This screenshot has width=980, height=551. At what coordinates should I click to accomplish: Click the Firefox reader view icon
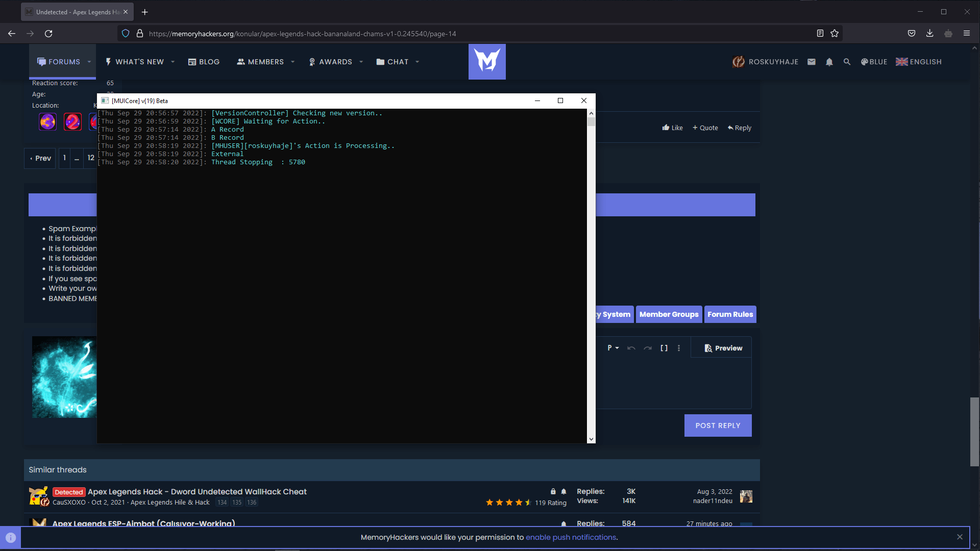[820, 33]
